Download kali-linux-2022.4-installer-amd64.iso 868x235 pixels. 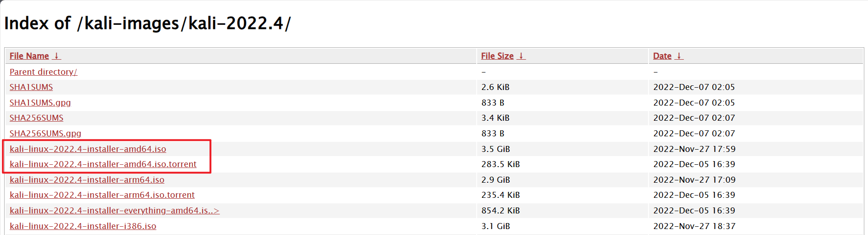[88, 149]
